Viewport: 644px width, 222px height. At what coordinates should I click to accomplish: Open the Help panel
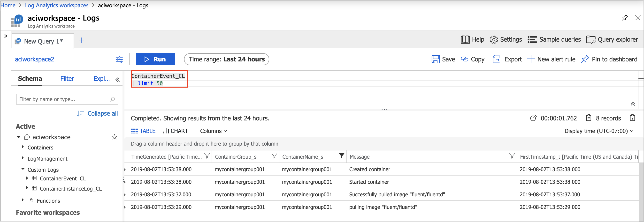pos(472,39)
